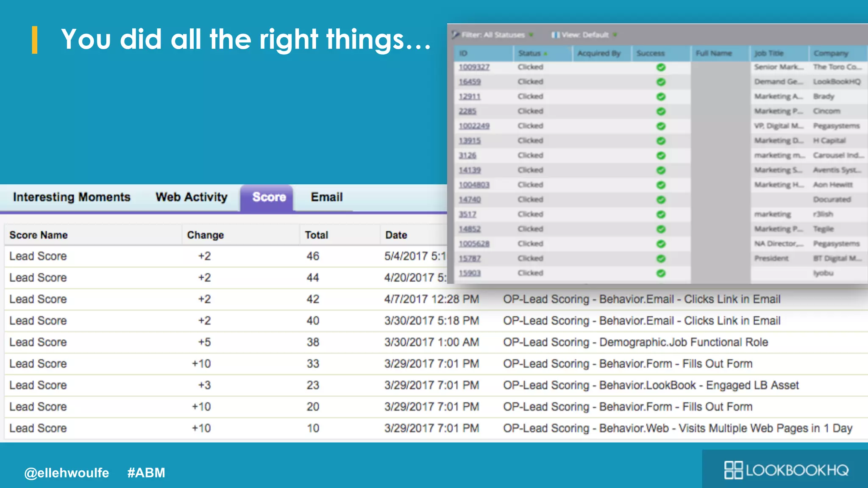Open lead ID 15903 link

coord(470,273)
